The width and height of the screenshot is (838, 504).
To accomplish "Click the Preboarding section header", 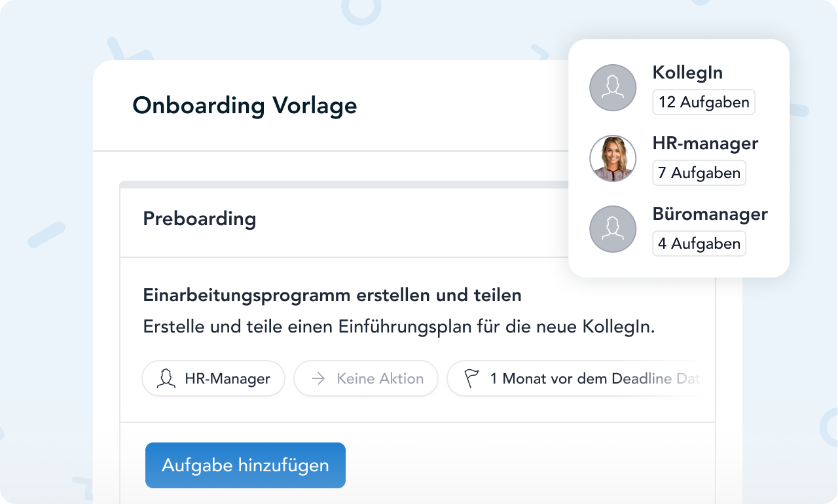I will coord(200,219).
